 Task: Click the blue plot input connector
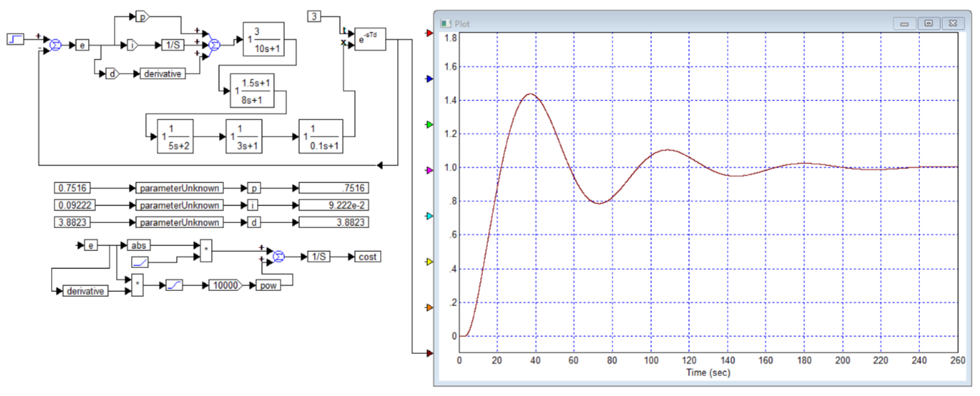coord(429,79)
